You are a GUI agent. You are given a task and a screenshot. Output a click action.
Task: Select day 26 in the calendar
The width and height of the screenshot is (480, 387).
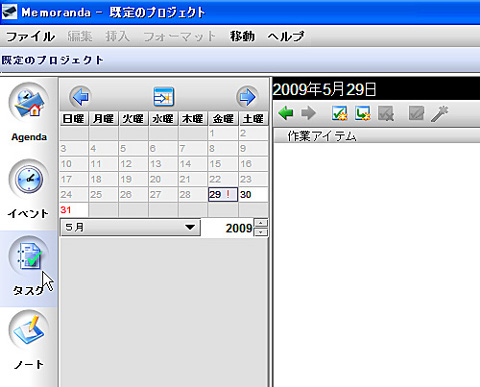(133, 195)
